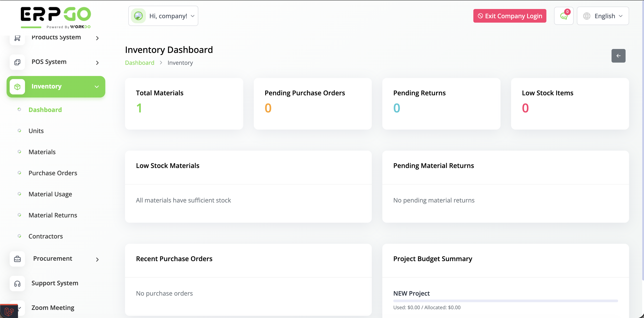Click the Procurement briefcase icon
This screenshot has width=644, height=318.
17,259
